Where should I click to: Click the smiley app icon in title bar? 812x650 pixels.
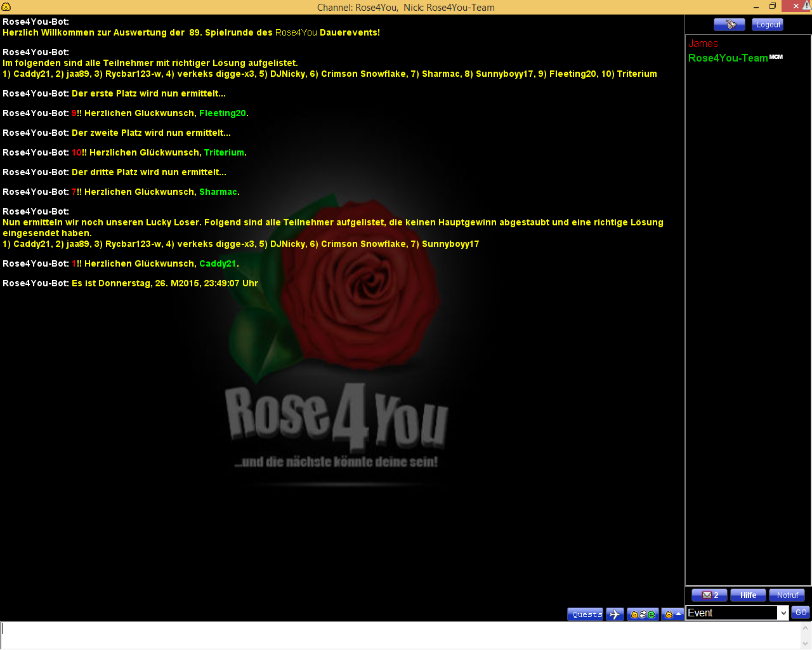pyautogui.click(x=6, y=7)
